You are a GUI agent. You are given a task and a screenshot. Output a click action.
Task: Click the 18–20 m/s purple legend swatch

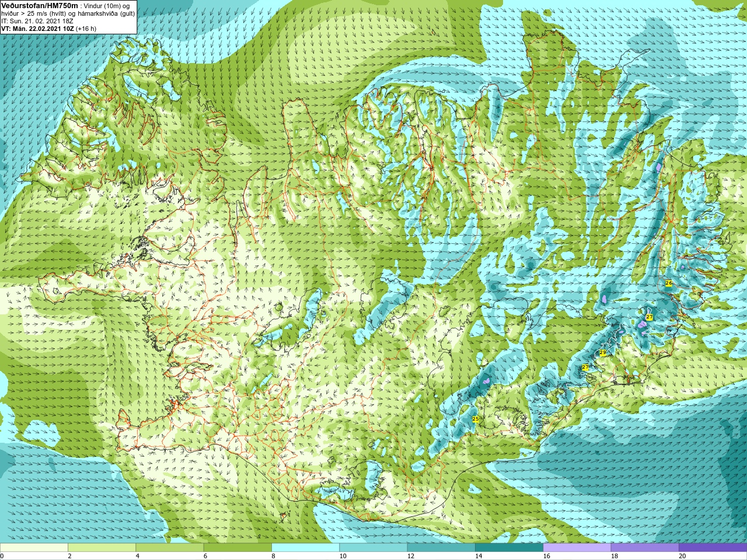coord(645,547)
